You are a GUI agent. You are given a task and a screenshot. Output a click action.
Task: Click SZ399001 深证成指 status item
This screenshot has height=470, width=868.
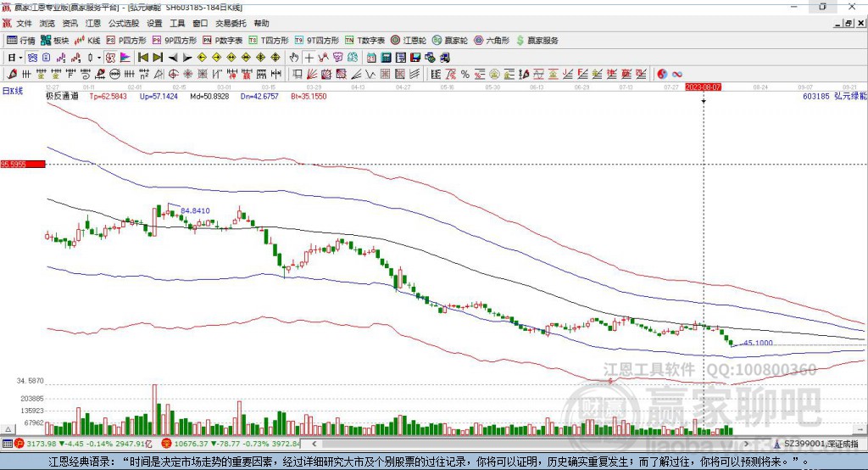click(x=815, y=444)
